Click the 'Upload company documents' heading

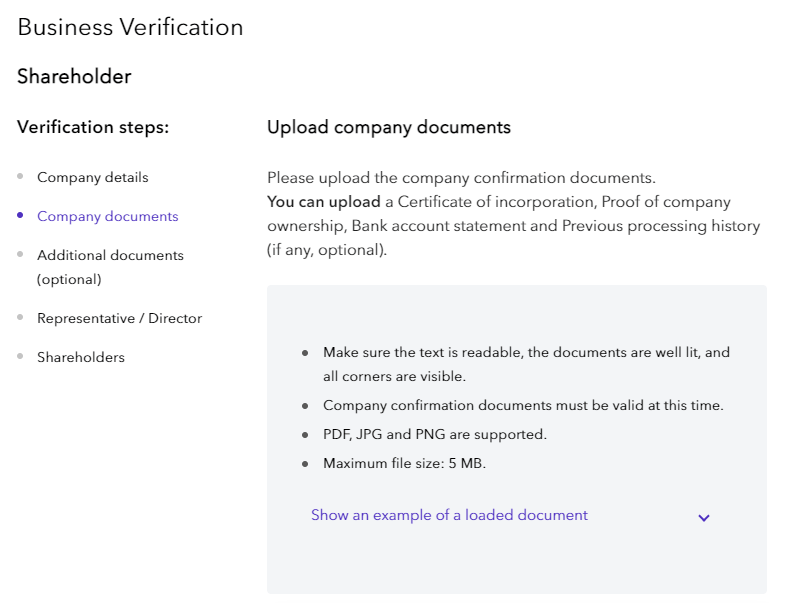click(389, 127)
